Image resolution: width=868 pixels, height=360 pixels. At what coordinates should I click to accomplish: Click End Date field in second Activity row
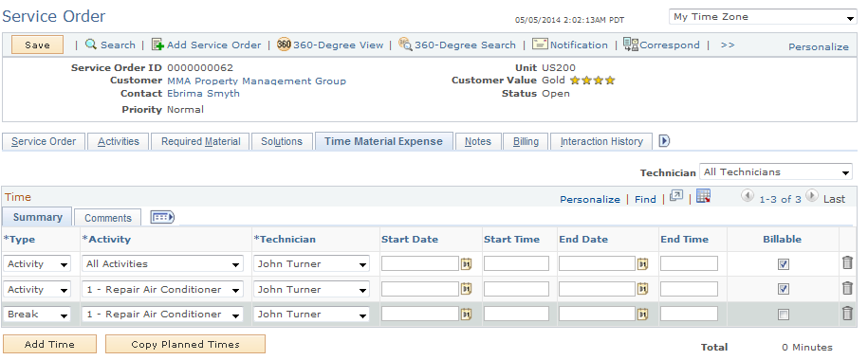pos(597,289)
